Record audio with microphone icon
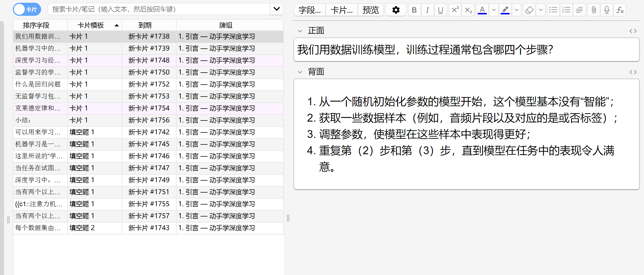The image size is (644, 275). [607, 10]
